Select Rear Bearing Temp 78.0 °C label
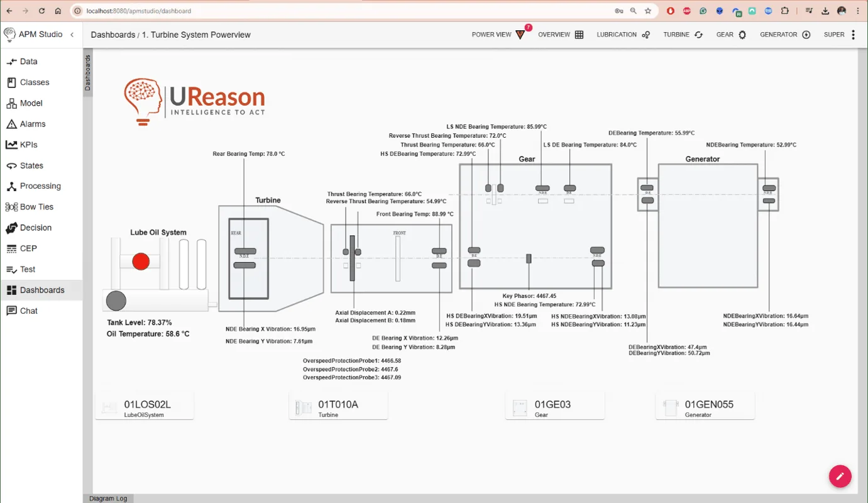Screen dimensions: 868x503 (249, 154)
